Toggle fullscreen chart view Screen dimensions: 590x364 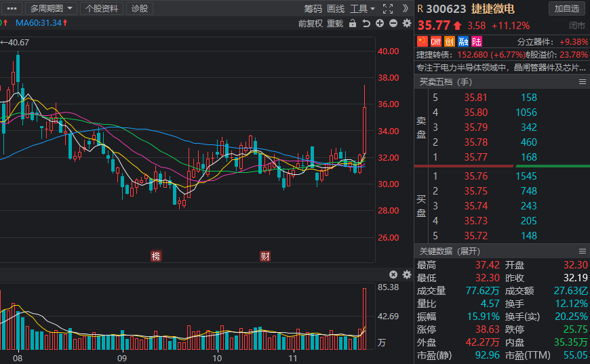[x=388, y=9]
